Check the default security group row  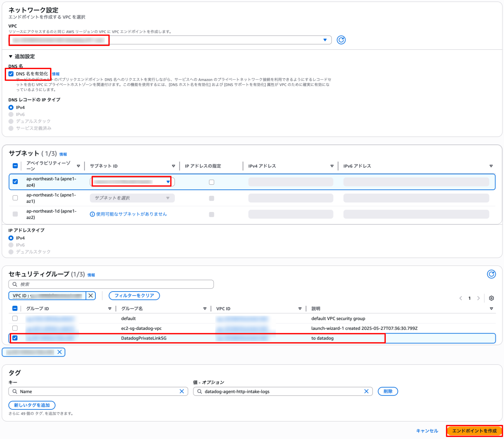[x=15, y=318]
